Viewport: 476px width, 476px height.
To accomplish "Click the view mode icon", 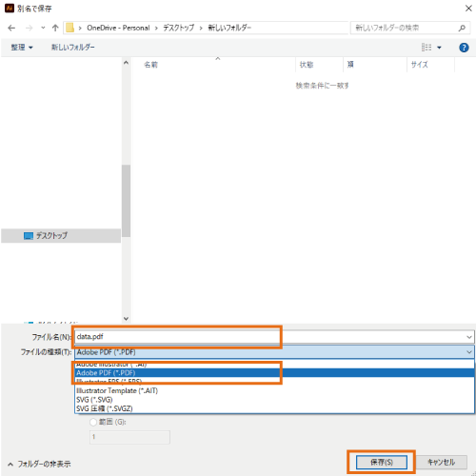I will 426,48.
